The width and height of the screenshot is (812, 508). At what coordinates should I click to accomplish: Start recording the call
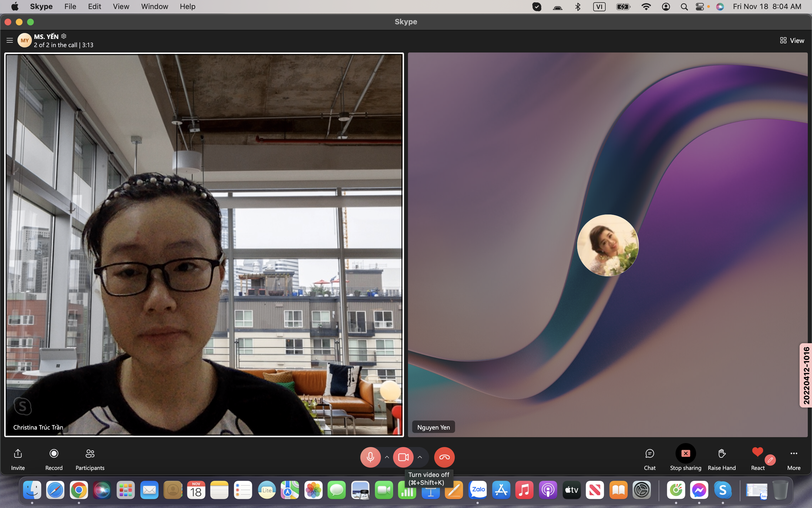[54, 459]
